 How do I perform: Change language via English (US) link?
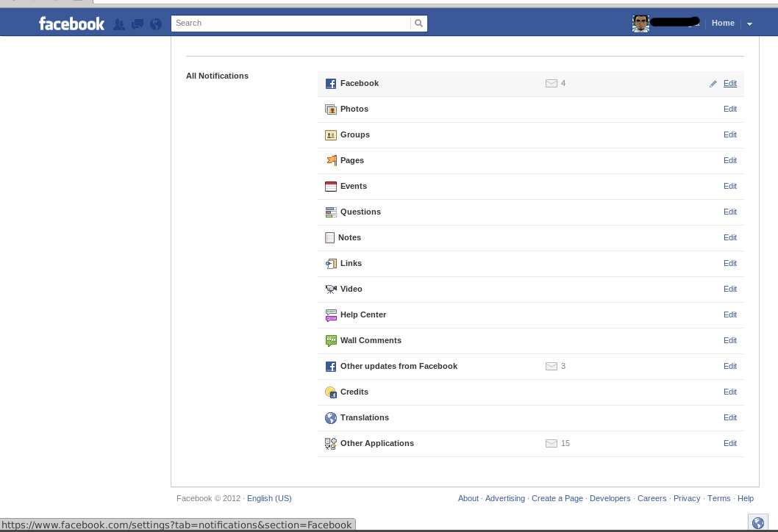(x=269, y=499)
